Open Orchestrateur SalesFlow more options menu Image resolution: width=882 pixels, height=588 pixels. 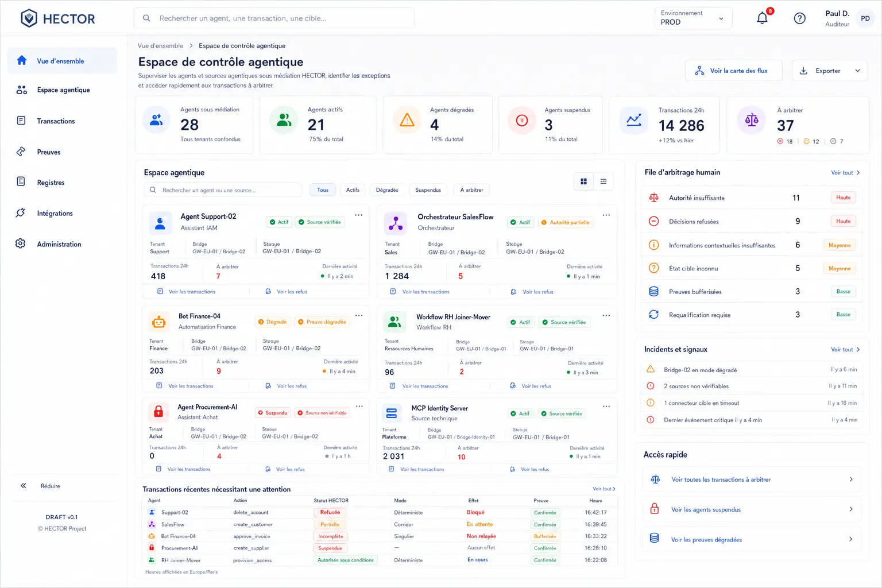pos(606,215)
